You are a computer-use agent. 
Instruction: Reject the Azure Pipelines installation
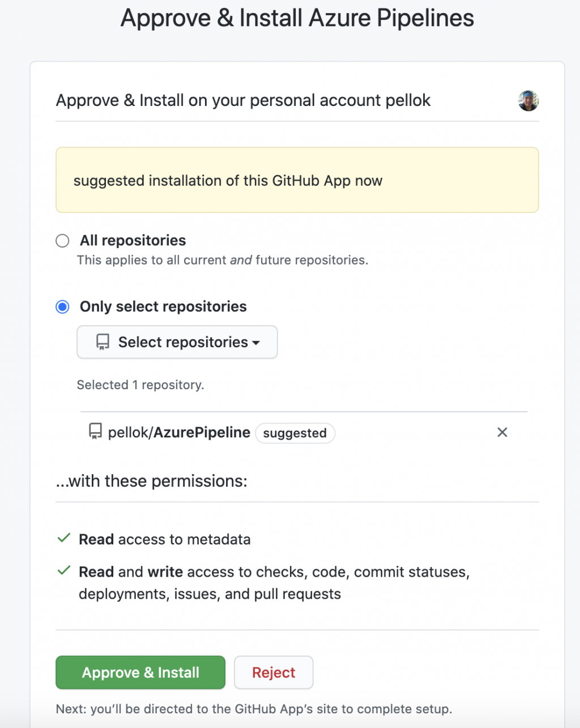point(274,672)
